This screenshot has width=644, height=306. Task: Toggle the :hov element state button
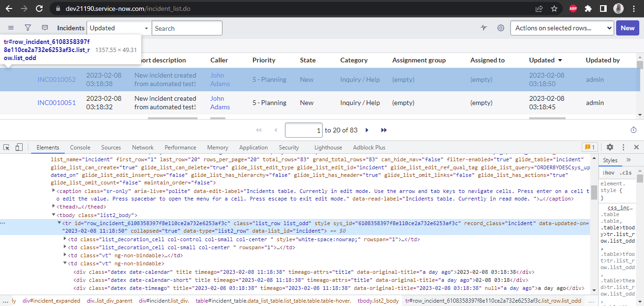[608, 173]
